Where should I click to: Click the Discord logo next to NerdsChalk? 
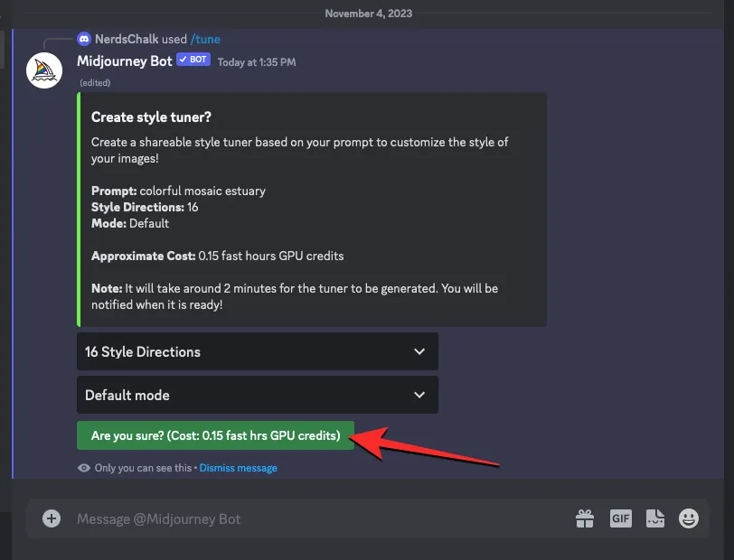pyautogui.click(x=84, y=40)
